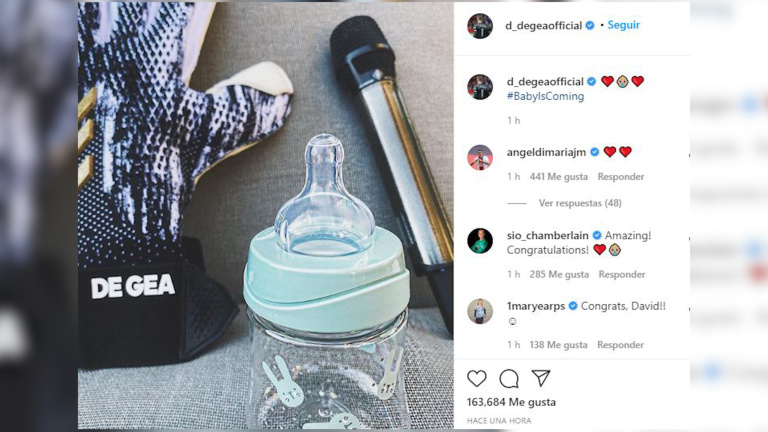Screen dimensions: 768x432
Task: Open d_degeaofficial header profile picture
Action: (480, 26)
